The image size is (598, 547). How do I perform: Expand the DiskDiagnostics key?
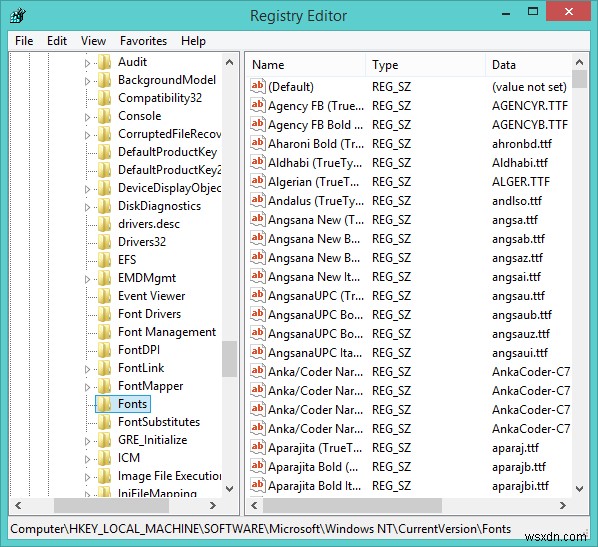point(87,207)
